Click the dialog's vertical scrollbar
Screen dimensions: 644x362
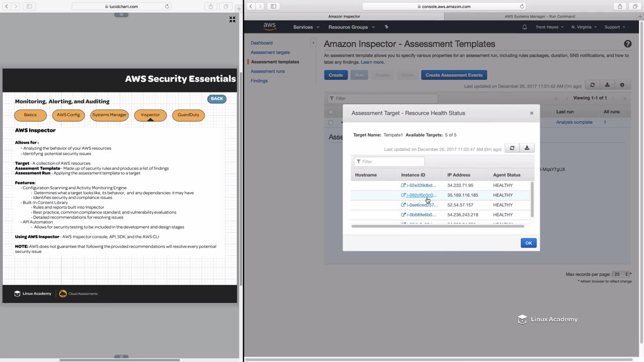[532, 200]
